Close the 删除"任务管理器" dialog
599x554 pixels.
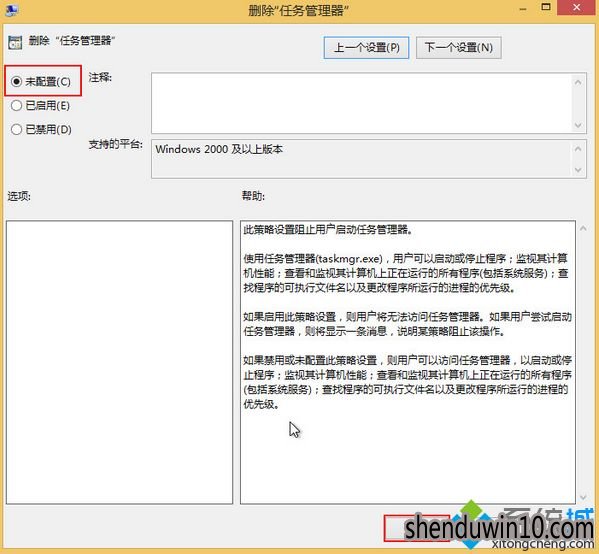pyautogui.click(x=576, y=8)
